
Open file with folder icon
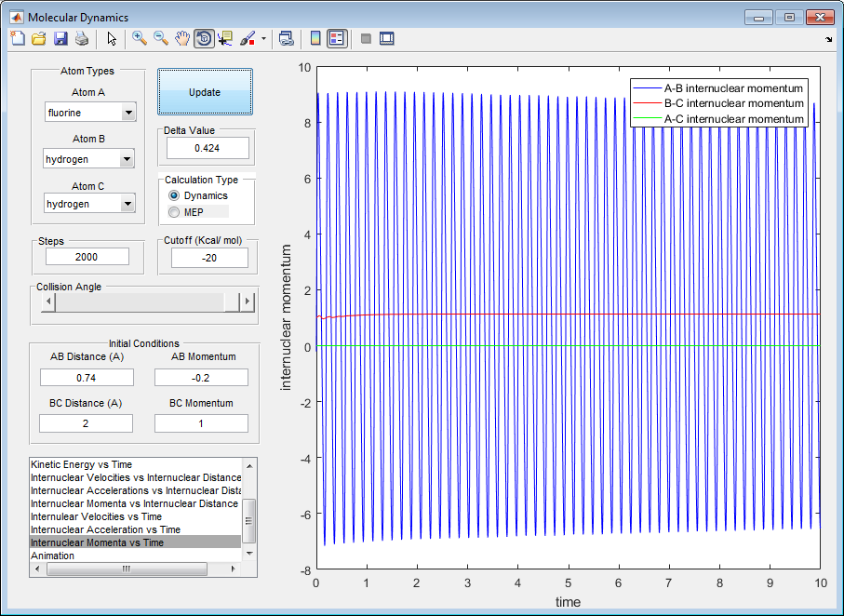[39, 38]
